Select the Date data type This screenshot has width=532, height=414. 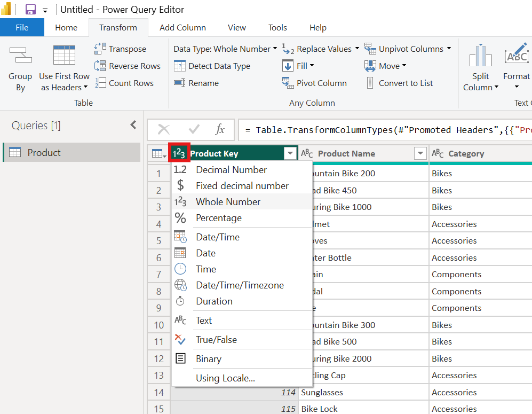coord(242,253)
